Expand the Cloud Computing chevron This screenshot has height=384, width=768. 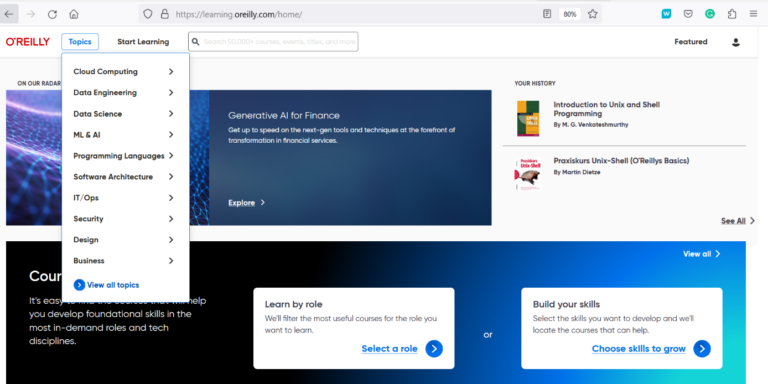tap(171, 72)
